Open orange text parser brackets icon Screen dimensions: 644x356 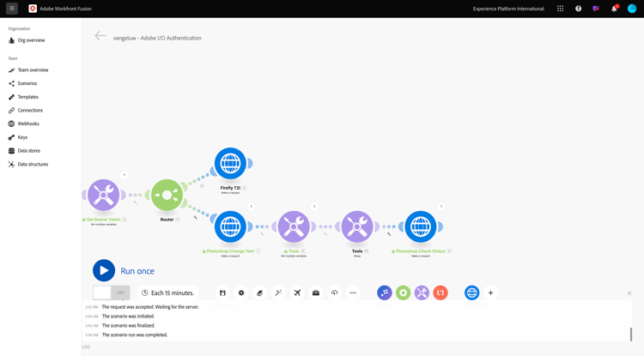pos(440,293)
